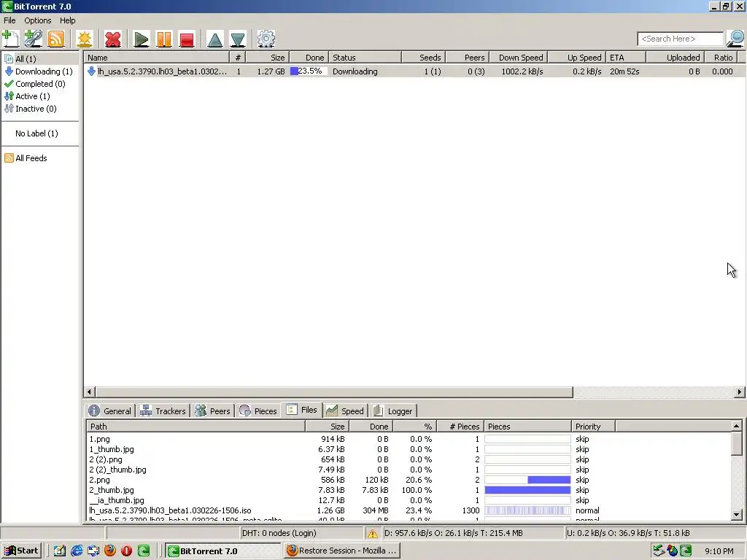The image size is (747, 560).
Task: Sort by Seeds column header
Action: 423,58
